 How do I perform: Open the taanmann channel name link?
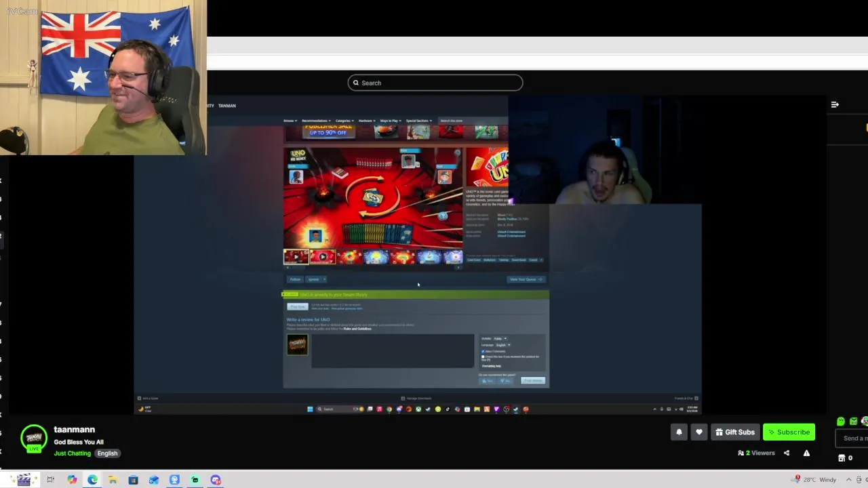click(x=75, y=430)
